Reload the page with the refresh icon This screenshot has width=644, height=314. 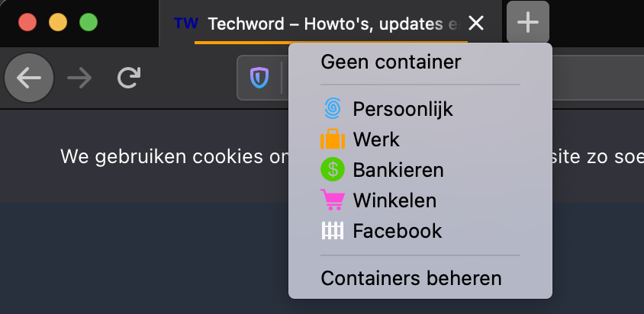129,78
